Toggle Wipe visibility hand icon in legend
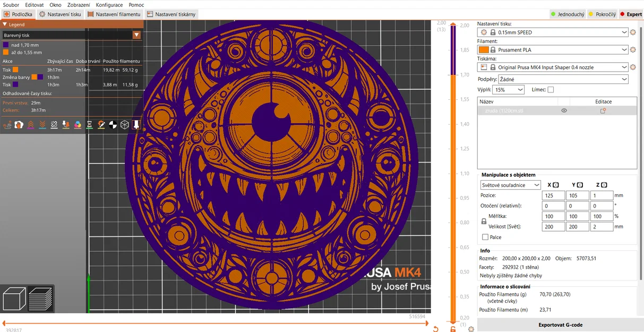This screenshot has width=644, height=332. pos(19,125)
